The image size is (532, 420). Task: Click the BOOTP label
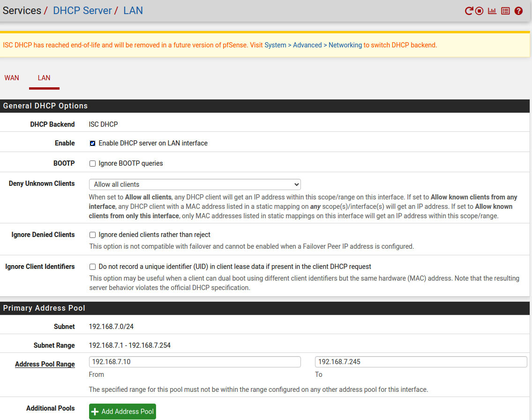(64, 163)
